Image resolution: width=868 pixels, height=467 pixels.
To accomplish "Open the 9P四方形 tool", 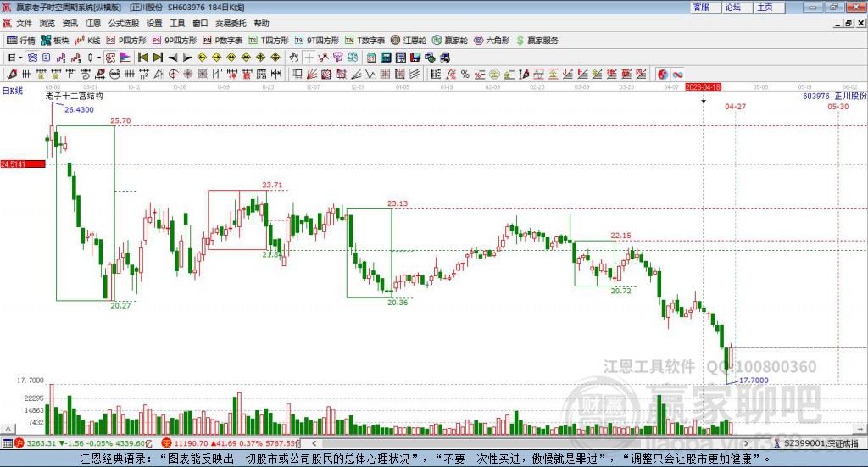I will coord(175,41).
